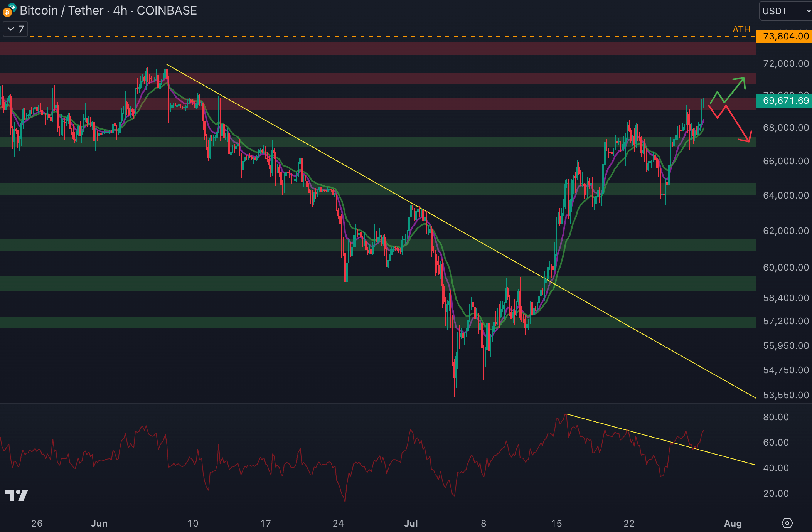The width and height of the screenshot is (812, 532).
Task: Click the Bitcoin coin logo icon
Action: pos(7,13)
